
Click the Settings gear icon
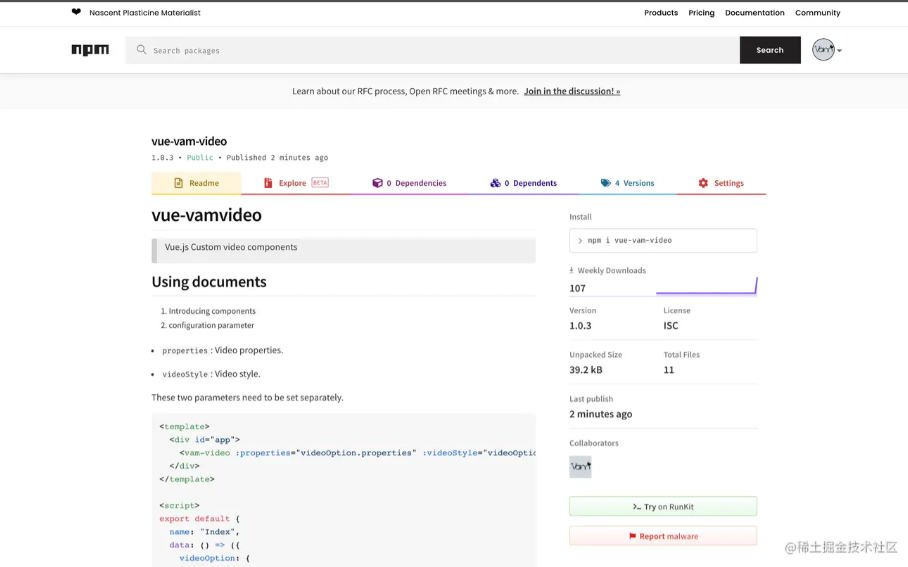703,183
